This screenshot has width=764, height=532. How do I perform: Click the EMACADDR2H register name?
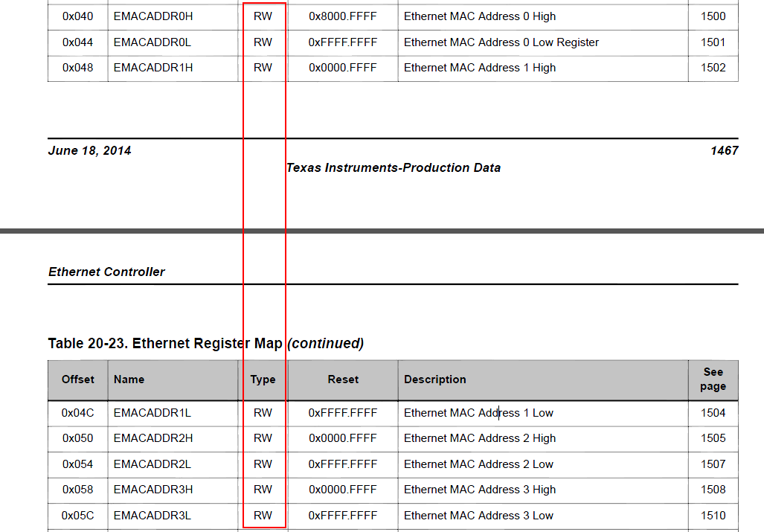coord(153,438)
